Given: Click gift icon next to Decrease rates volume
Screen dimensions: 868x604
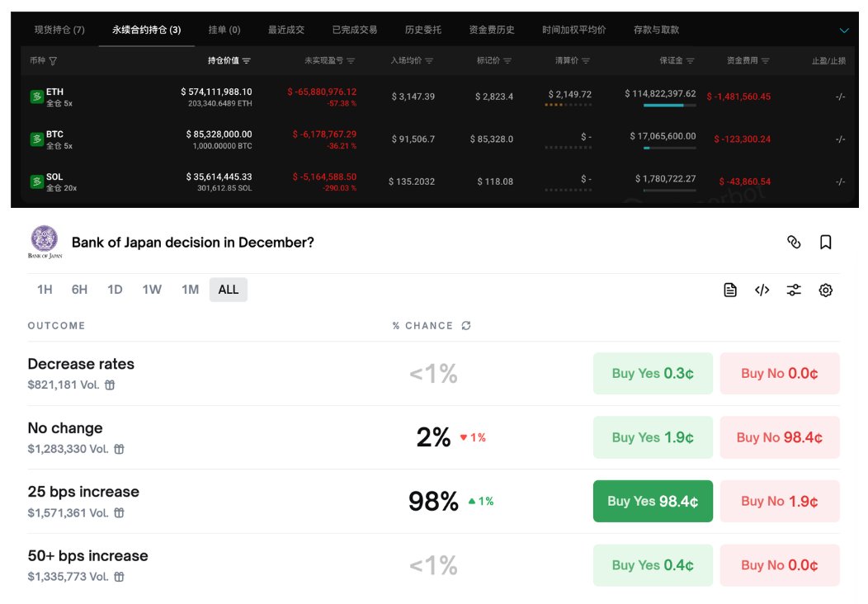Looking at the screenshot, I should [110, 385].
